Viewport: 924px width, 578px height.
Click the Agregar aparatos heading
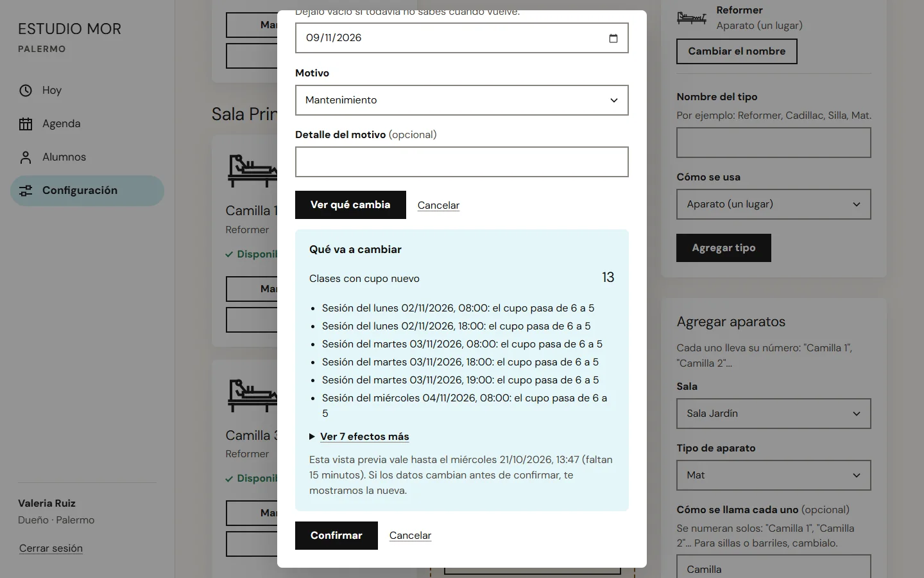731,322
